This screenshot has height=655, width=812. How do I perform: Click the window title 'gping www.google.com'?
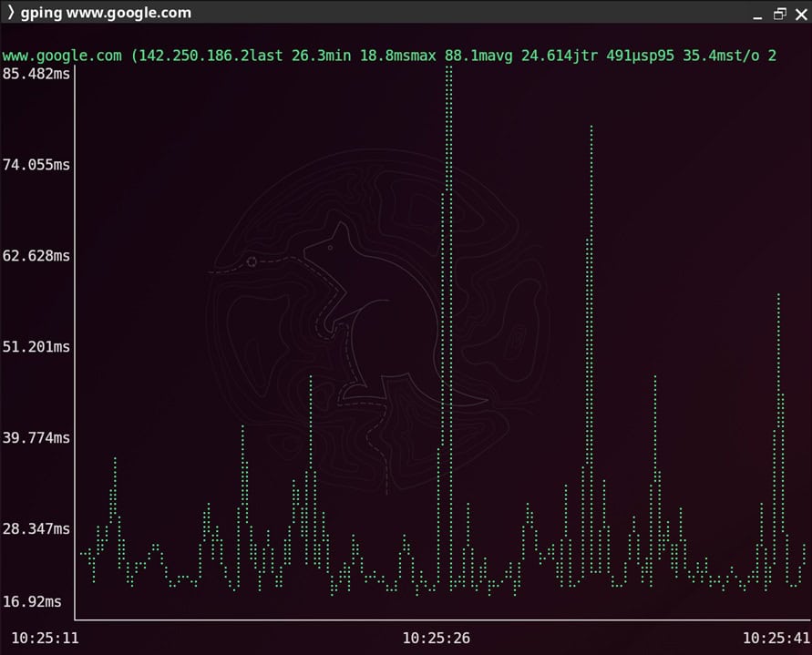pos(106,13)
